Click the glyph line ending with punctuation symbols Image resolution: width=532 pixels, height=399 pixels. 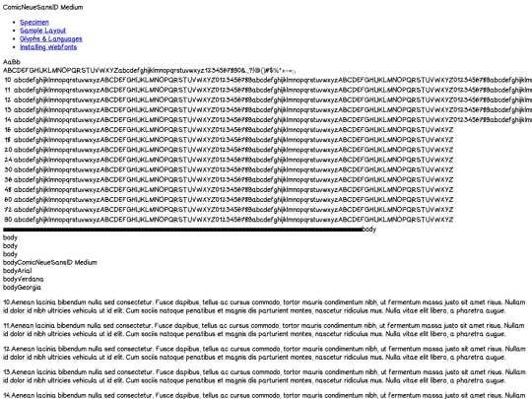(150, 71)
